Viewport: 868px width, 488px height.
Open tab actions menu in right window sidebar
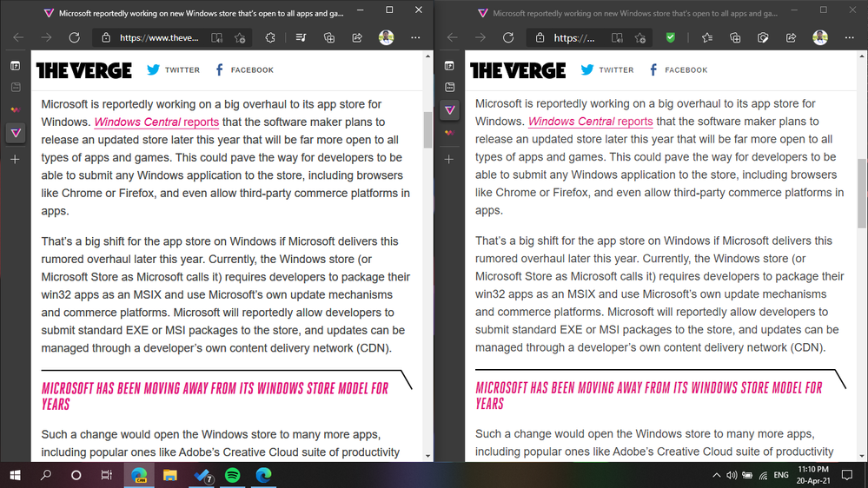click(x=449, y=66)
